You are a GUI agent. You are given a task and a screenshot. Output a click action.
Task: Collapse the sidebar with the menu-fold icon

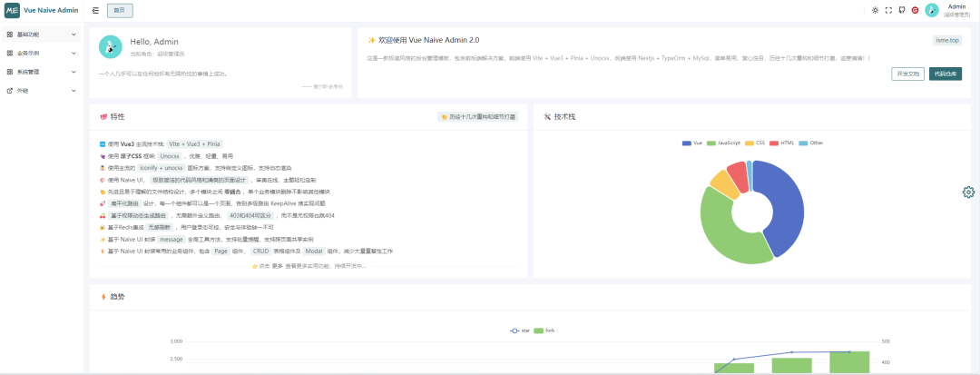click(95, 10)
